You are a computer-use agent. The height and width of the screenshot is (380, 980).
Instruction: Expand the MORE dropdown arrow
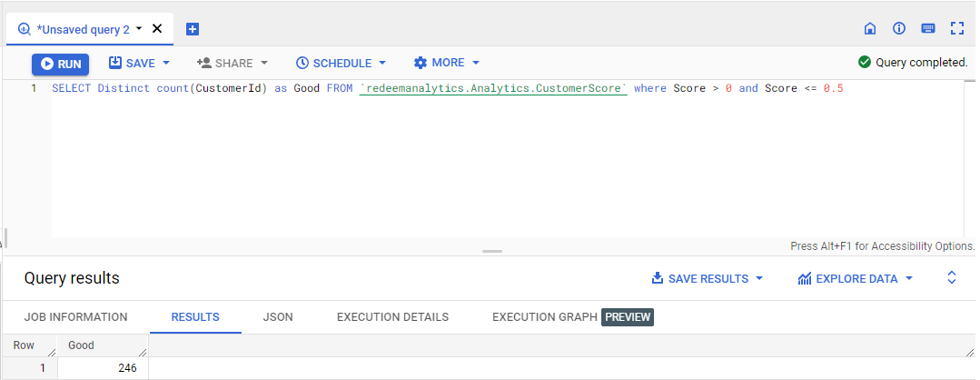click(476, 63)
